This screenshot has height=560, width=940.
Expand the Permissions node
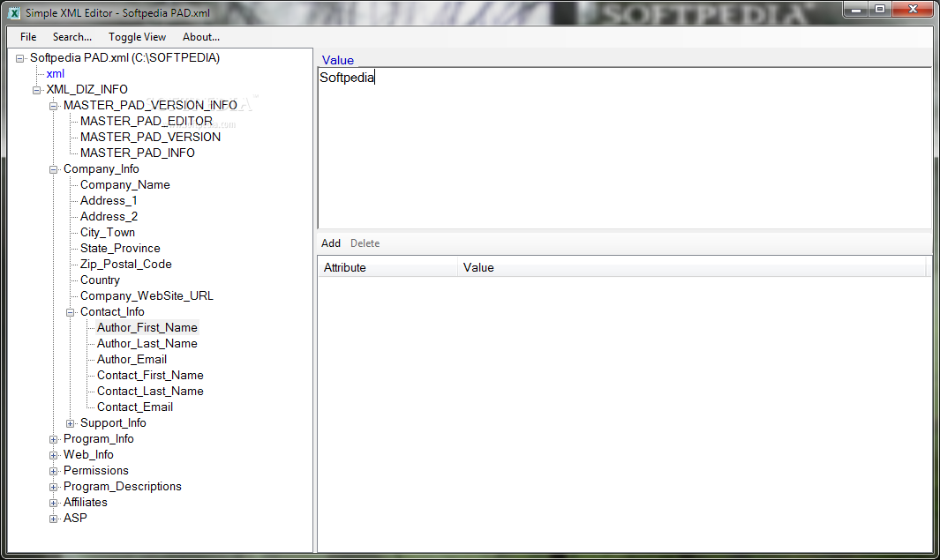pos(53,471)
